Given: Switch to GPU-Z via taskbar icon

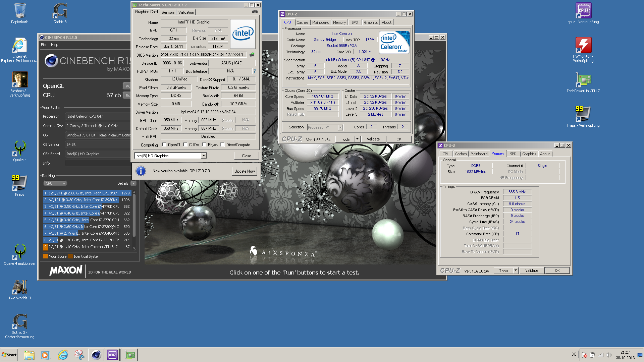Looking at the screenshot, I should (130, 355).
